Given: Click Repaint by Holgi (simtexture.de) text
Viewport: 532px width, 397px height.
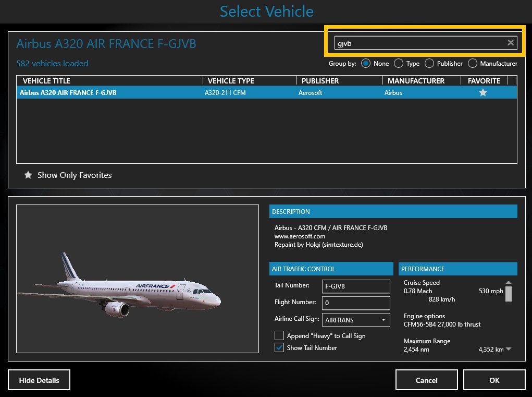Looking at the screenshot, I should [x=318, y=245].
